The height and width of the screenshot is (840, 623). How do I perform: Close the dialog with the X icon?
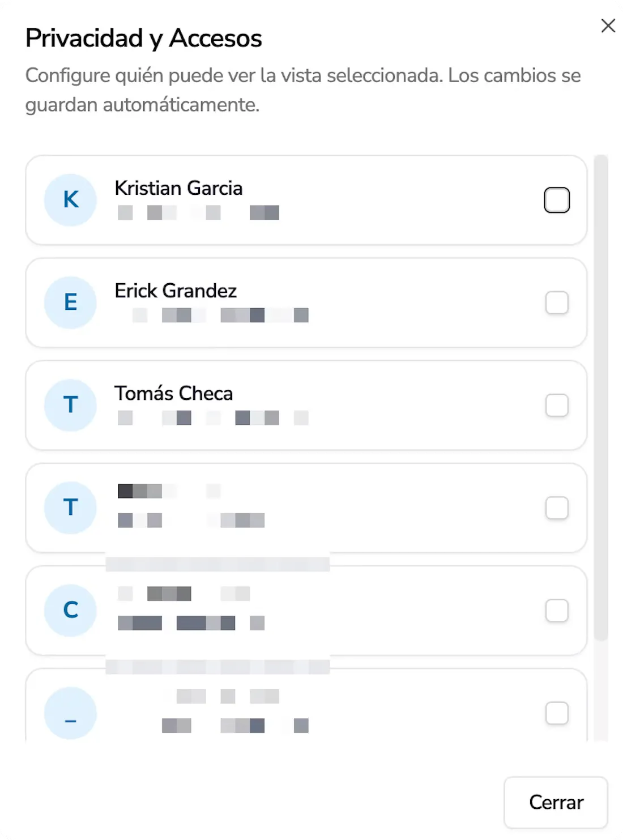608,26
